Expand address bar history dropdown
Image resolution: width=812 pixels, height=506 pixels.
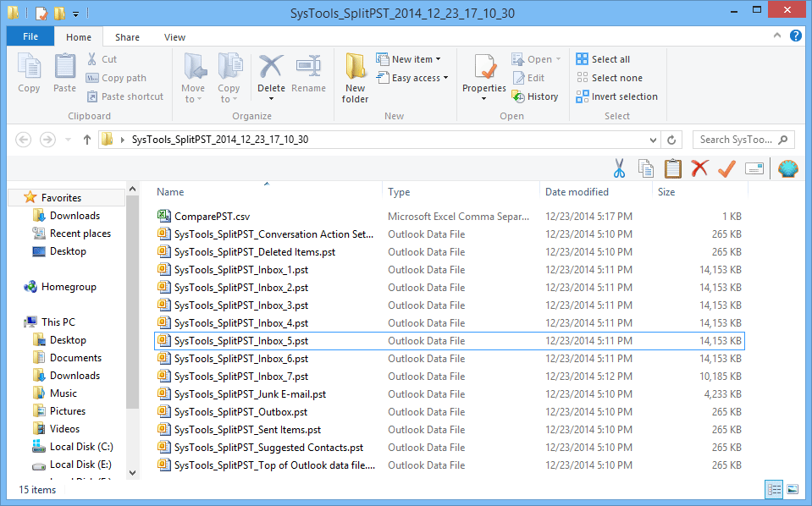coord(653,140)
